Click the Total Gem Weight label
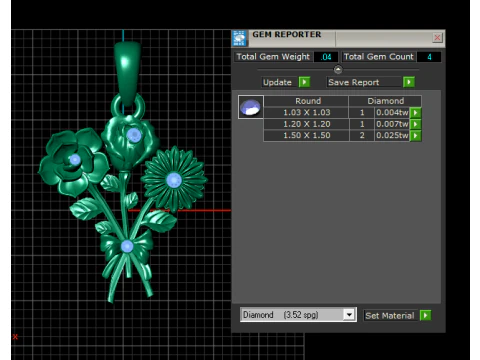The height and width of the screenshot is (360, 480). [273, 57]
